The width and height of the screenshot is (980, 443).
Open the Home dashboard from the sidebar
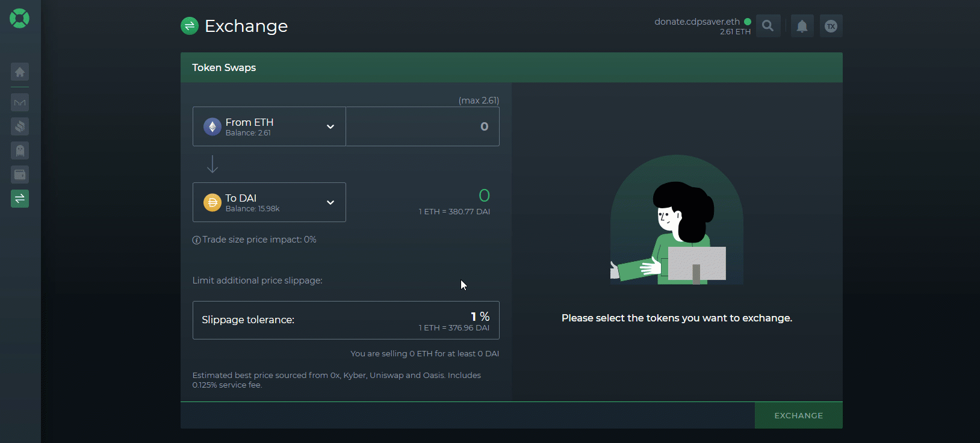[x=20, y=72]
